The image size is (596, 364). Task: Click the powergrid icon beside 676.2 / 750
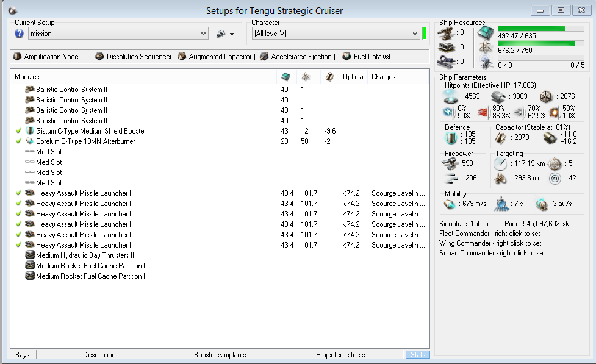tap(486, 47)
